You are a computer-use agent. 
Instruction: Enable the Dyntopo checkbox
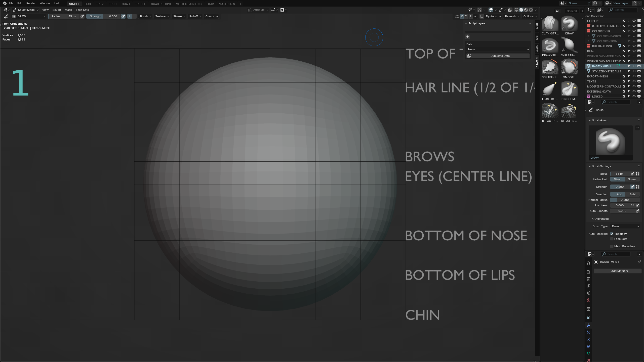click(x=482, y=16)
